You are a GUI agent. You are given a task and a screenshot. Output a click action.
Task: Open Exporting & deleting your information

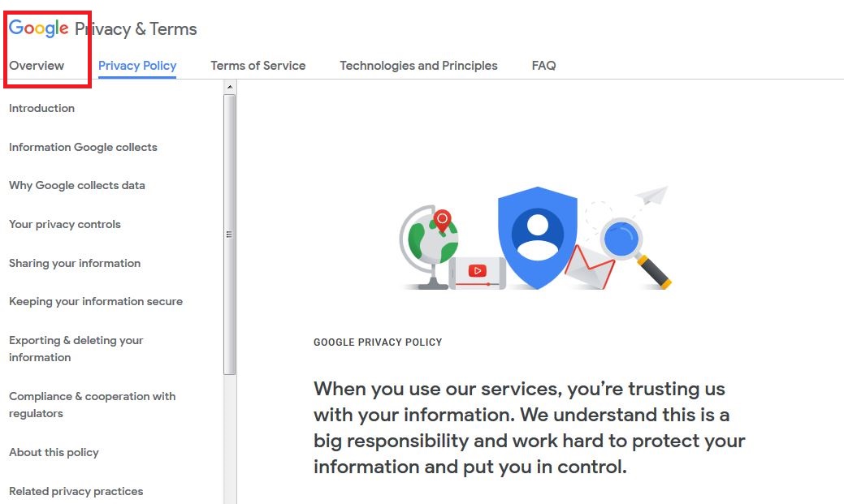[76, 349]
